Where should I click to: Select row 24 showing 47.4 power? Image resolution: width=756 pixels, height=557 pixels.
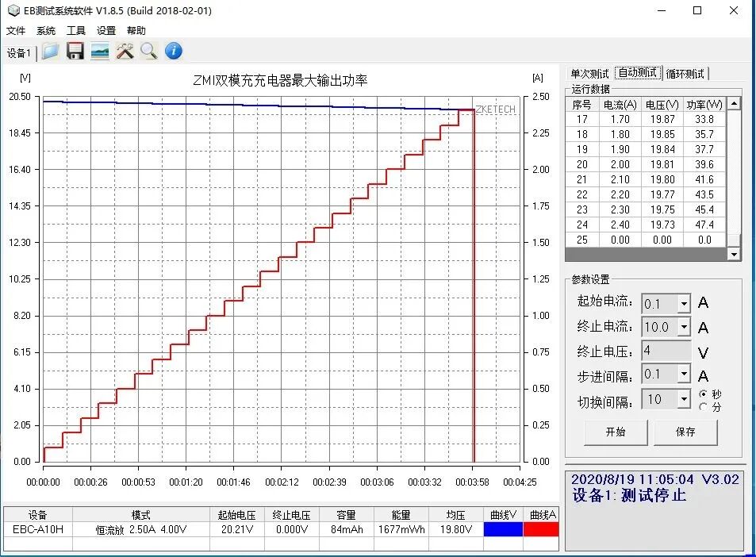646,225
